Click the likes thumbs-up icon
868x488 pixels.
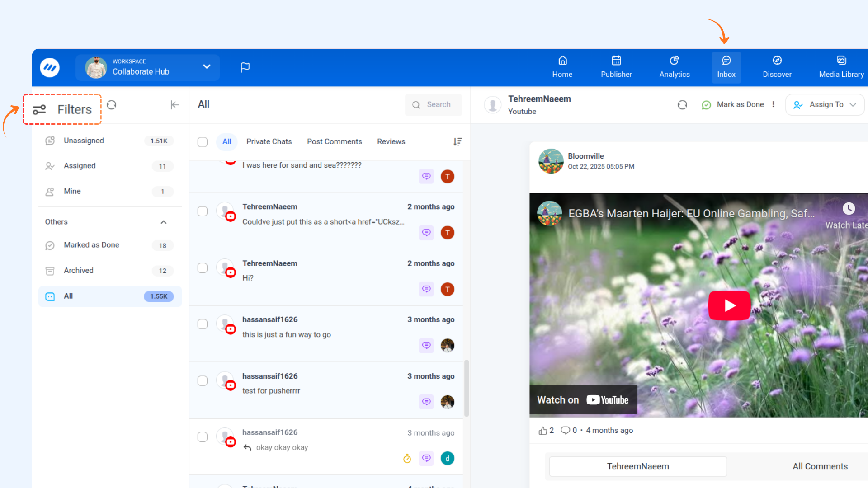tap(543, 431)
